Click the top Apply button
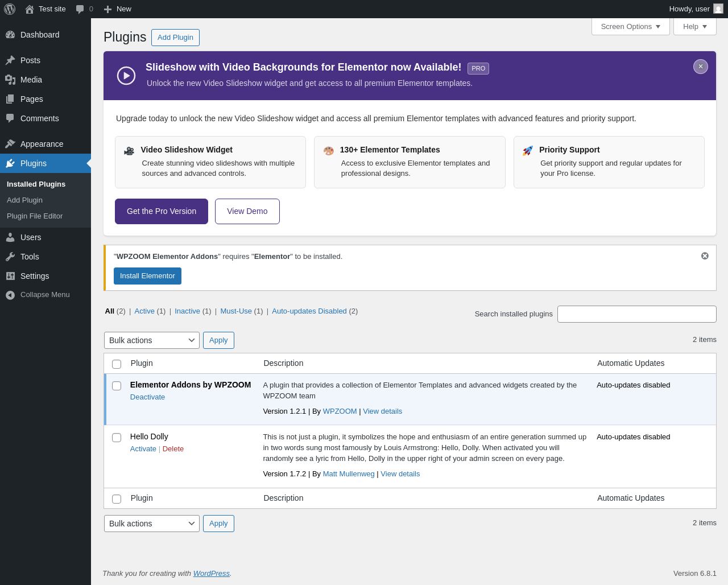Viewport: 728px width, 585px height. pyautogui.click(x=218, y=340)
